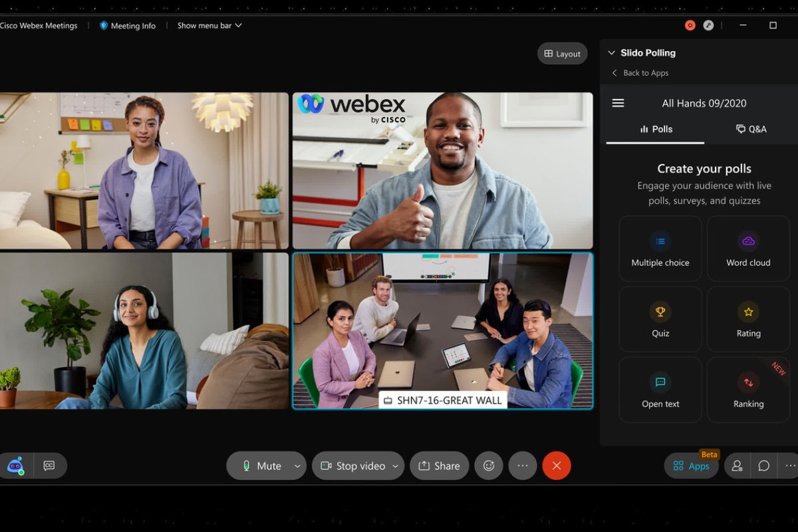Switch to the Polls tab
This screenshot has height=532, width=798.
tap(656, 129)
